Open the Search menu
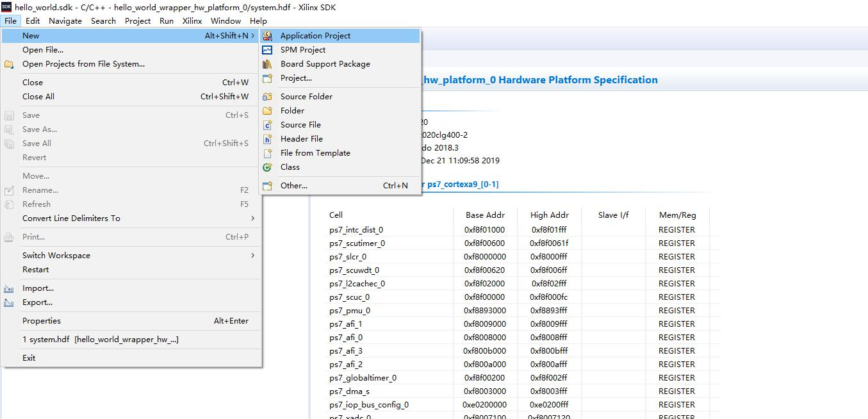 point(103,21)
